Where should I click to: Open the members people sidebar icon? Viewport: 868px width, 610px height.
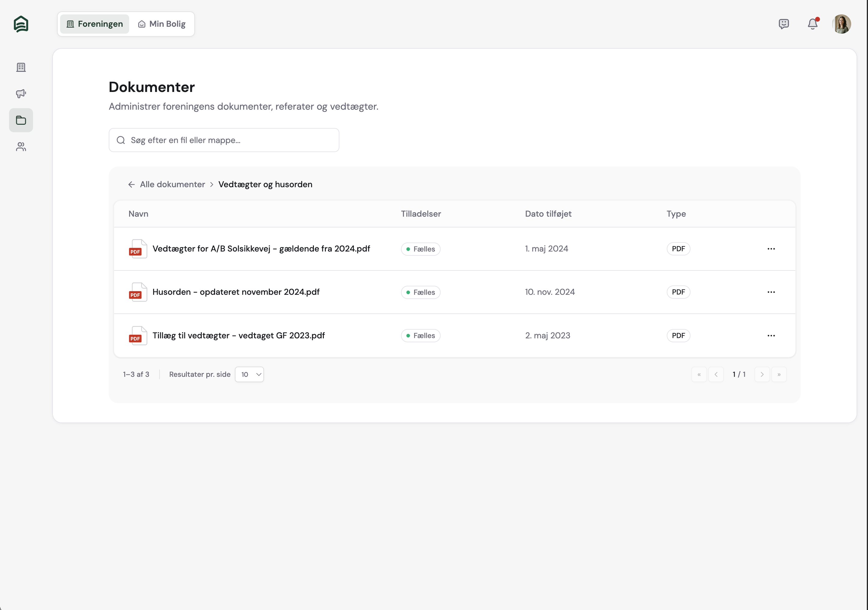tap(21, 147)
